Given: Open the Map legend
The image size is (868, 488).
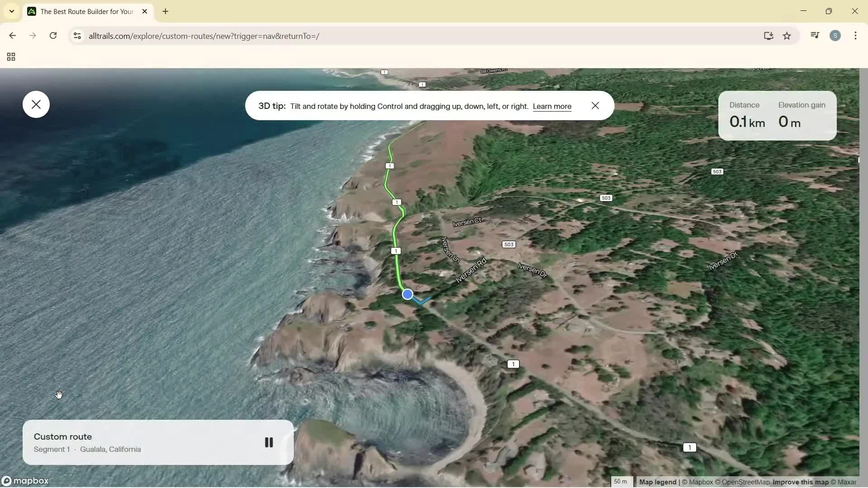Looking at the screenshot, I should (657, 482).
